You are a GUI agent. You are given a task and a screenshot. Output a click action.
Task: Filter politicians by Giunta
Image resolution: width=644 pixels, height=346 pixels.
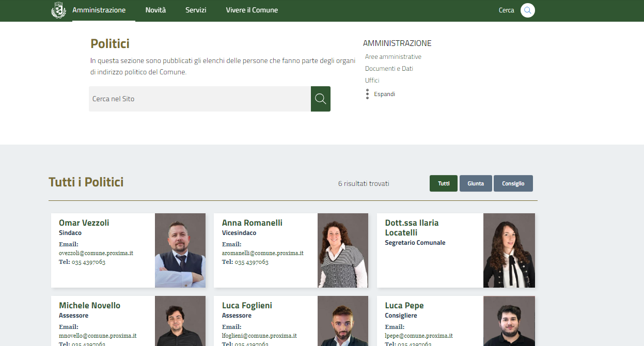(476, 183)
